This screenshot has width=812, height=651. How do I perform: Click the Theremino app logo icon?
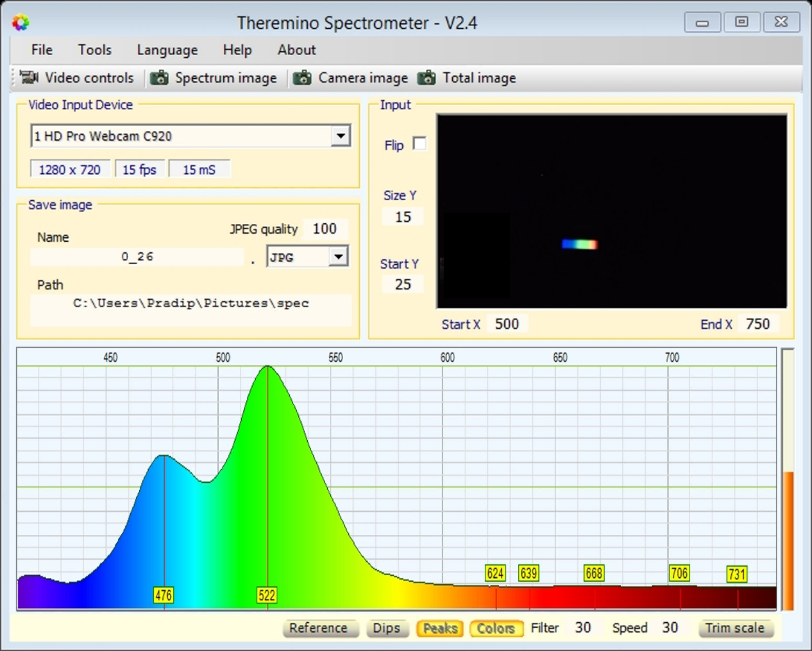[20, 22]
